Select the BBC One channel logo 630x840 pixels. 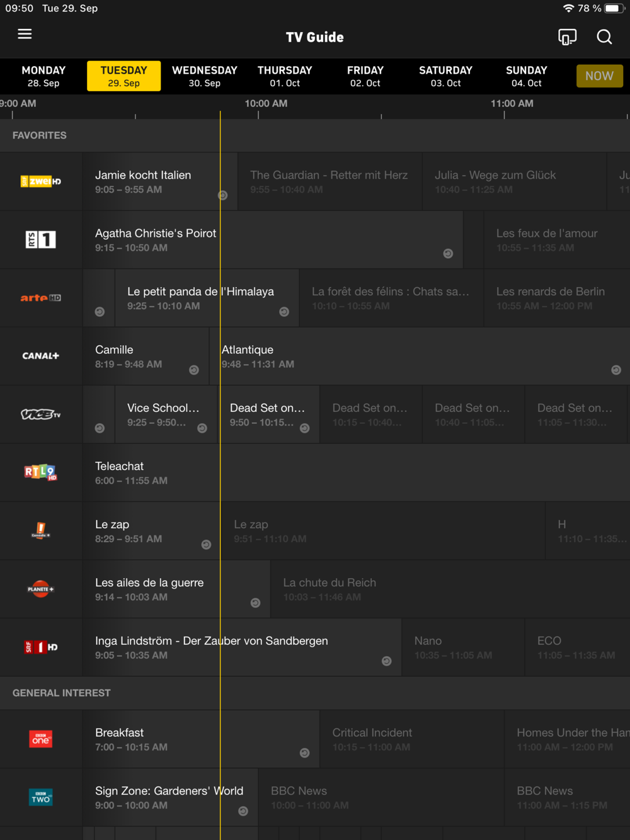point(41,739)
